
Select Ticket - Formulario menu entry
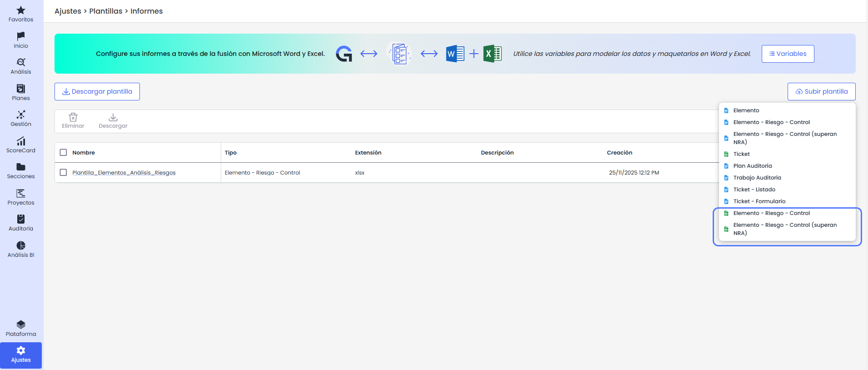pyautogui.click(x=759, y=201)
